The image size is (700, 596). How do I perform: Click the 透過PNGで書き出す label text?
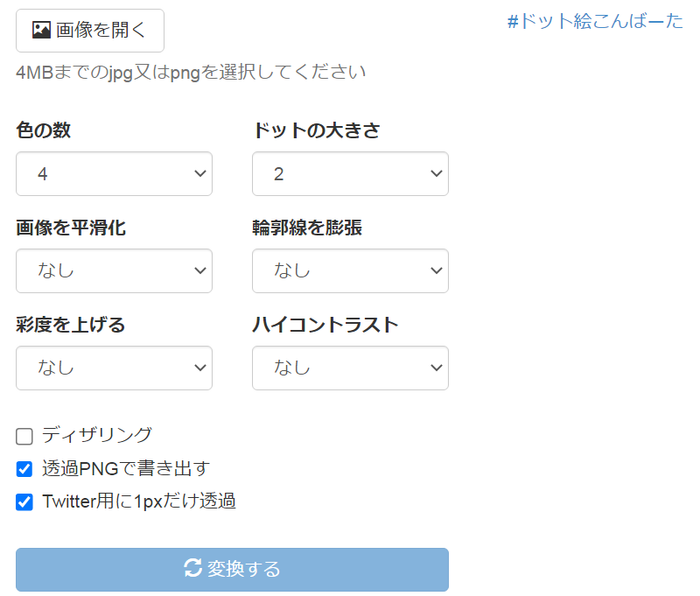pos(126,468)
